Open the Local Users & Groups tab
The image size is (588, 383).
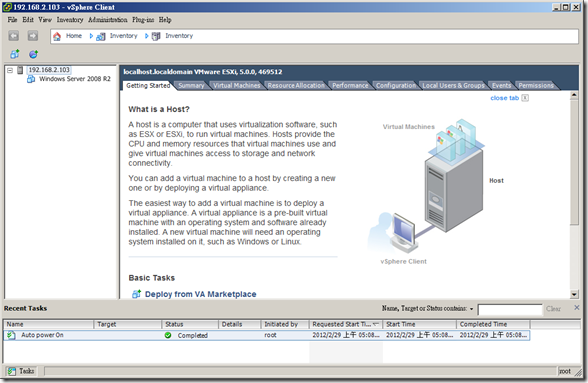pos(453,86)
